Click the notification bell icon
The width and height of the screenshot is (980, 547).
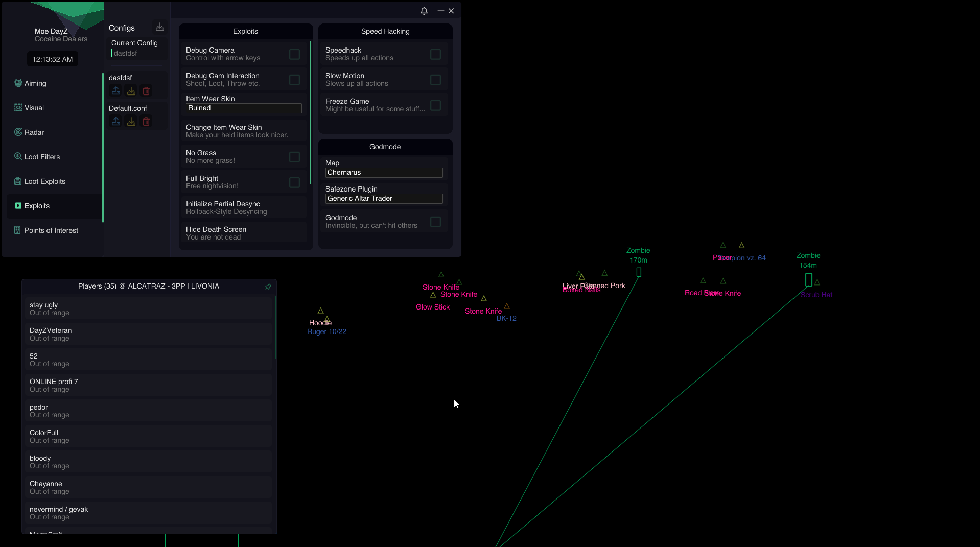click(424, 10)
